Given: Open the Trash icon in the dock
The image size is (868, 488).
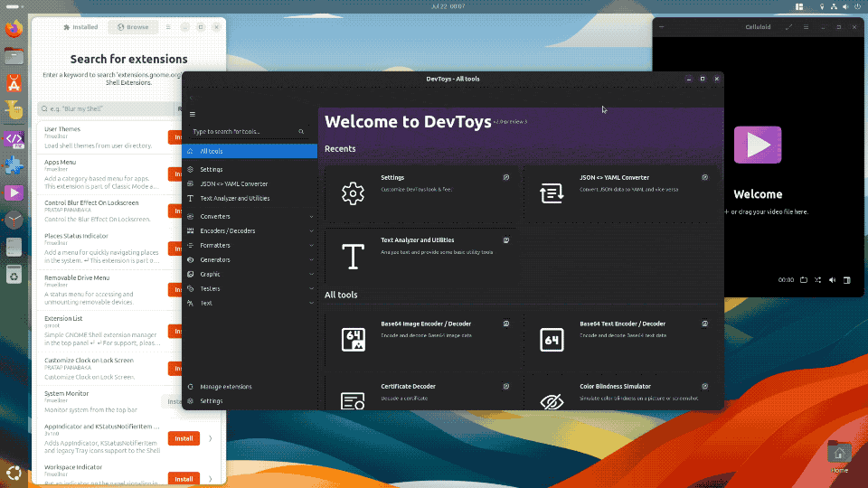Looking at the screenshot, I should 14,275.
